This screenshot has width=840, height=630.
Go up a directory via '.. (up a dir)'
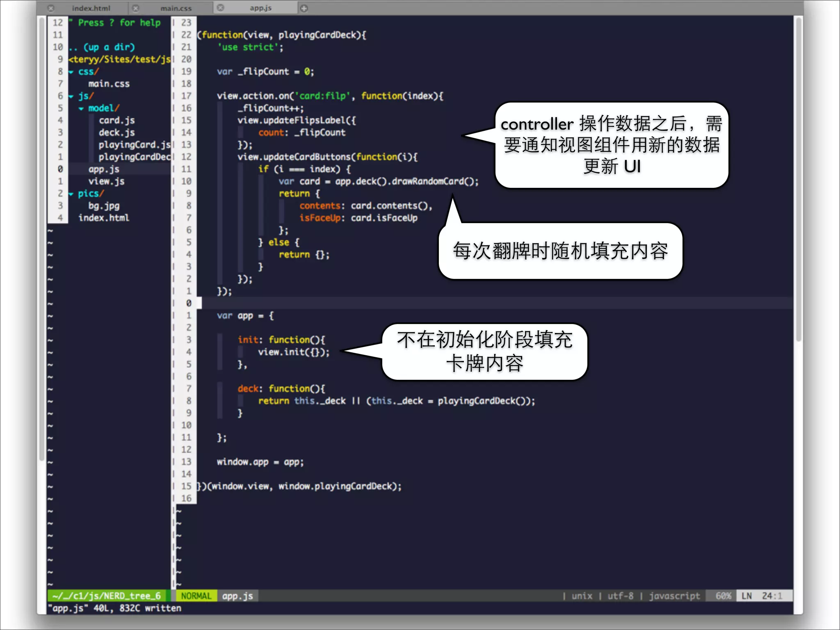pos(102,47)
